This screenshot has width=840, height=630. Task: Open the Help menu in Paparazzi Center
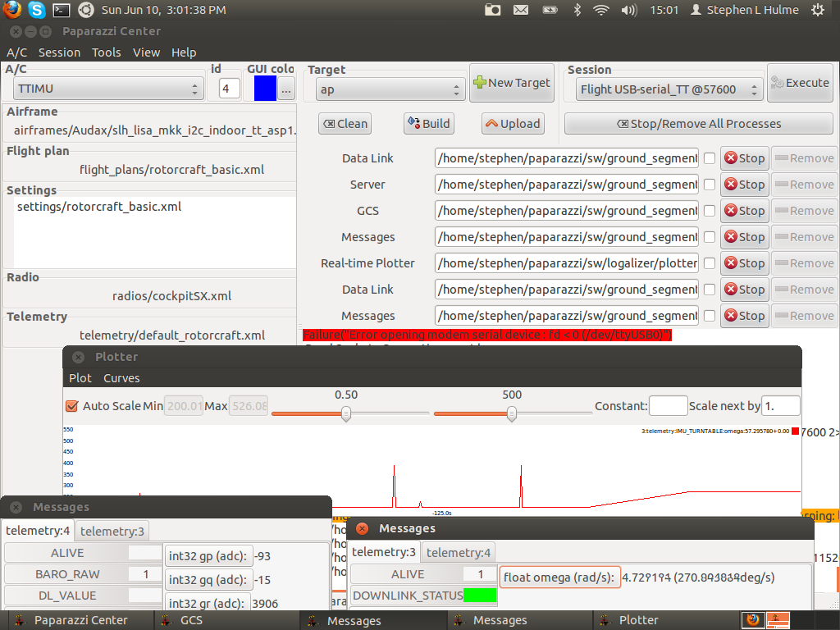184,52
